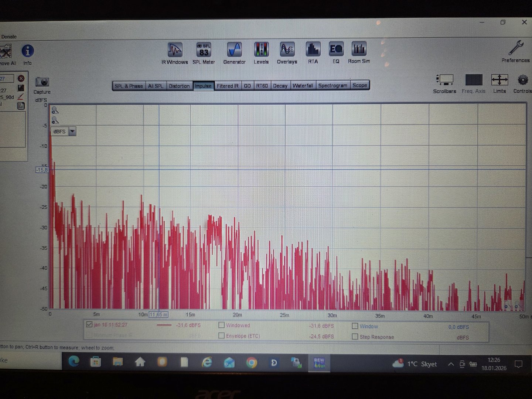Switch to the Spectrogram tab

pos(332,86)
